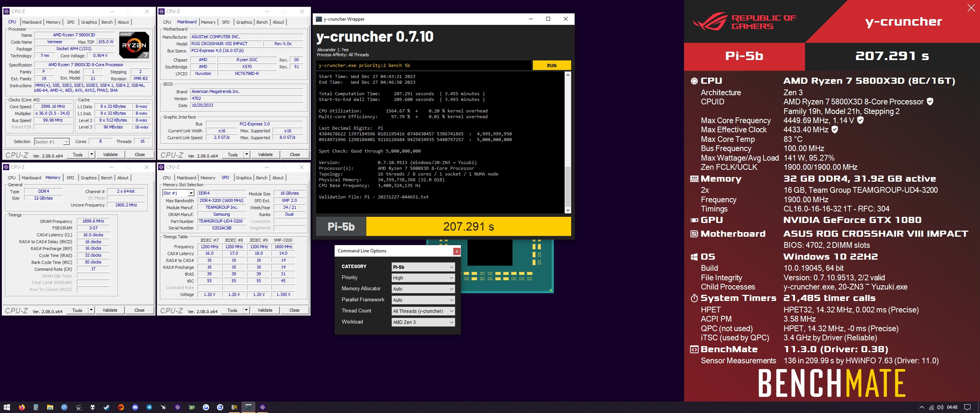Image resolution: width=980 pixels, height=413 pixels.
Task: Click the 'TEAMGROUP-UD4-3200' Part Number field
Action: click(221, 221)
